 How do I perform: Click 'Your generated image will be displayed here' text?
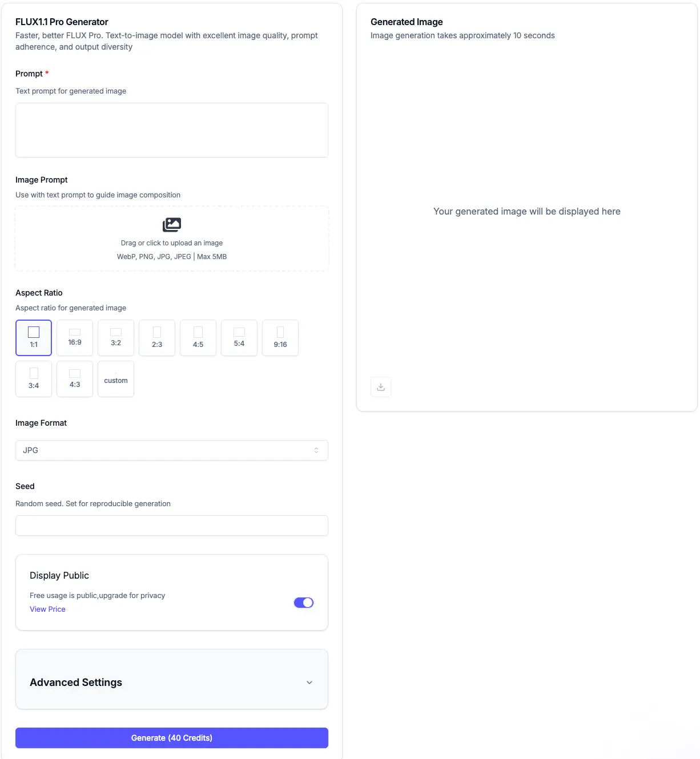tap(527, 212)
